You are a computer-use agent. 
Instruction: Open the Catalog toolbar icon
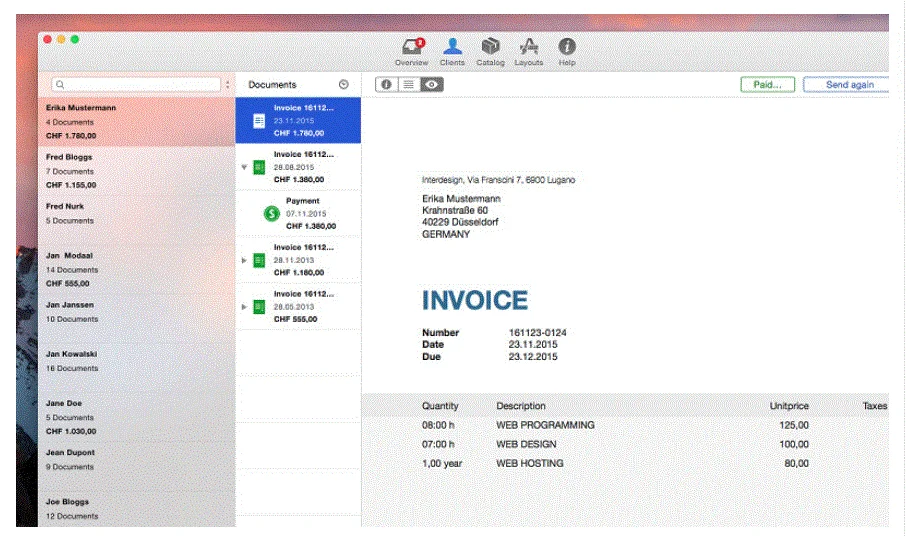(x=490, y=52)
